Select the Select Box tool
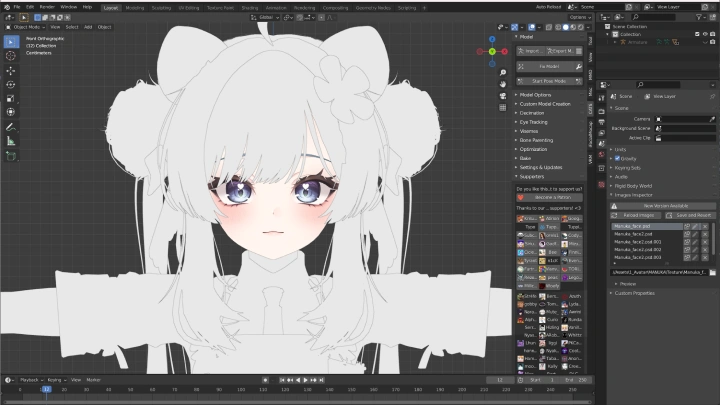Image resolution: width=720 pixels, height=405 pixels. [x=11, y=42]
